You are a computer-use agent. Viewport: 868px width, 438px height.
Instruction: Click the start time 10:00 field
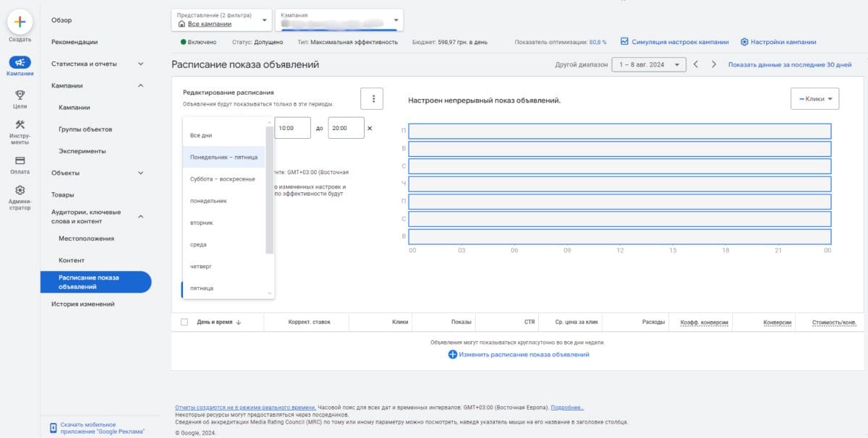pos(293,128)
